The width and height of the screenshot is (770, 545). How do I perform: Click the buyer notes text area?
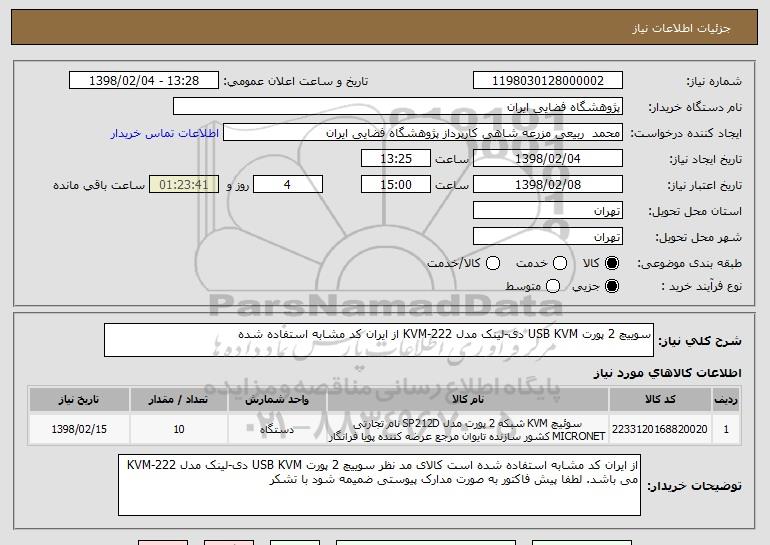coord(379,485)
